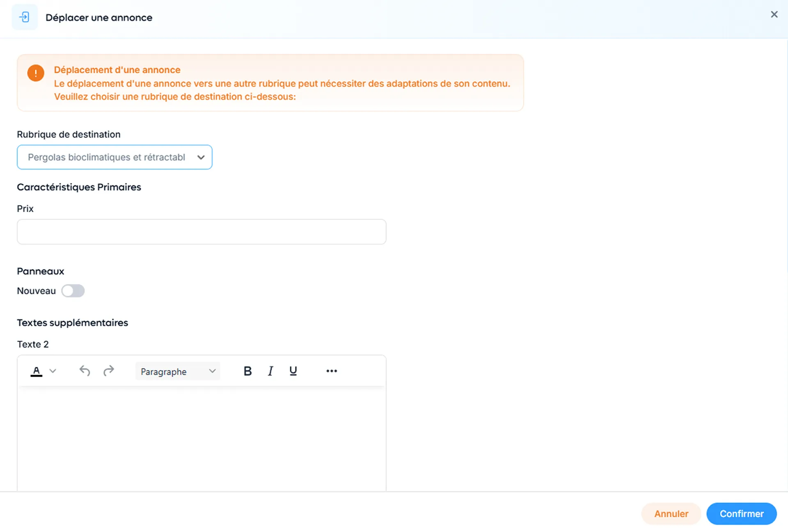Expand the Paragraphe style dropdown
This screenshot has height=532, width=788.
coord(177,371)
